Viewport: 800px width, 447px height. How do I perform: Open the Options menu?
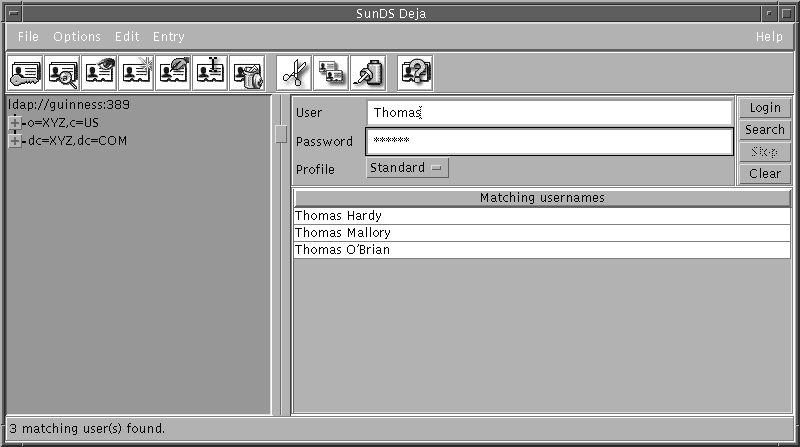point(77,37)
